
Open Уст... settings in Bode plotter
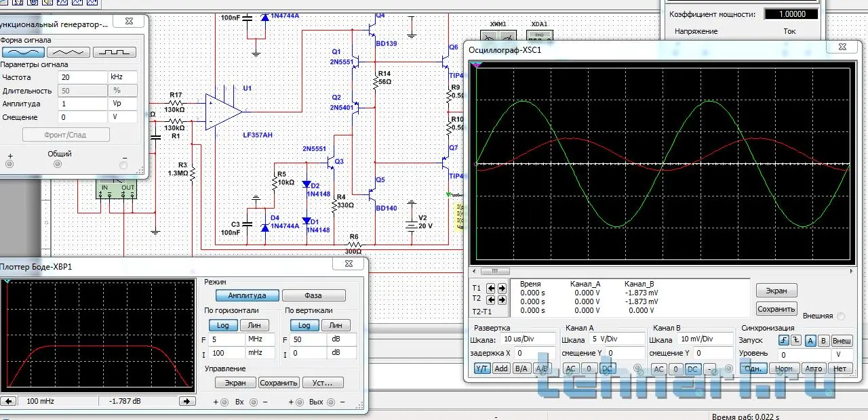[x=323, y=383]
